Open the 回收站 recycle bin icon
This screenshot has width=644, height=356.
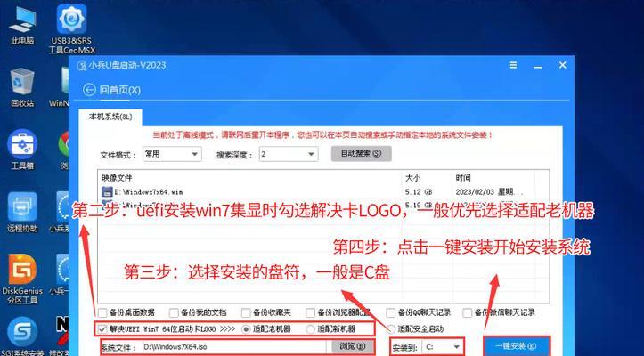point(22,87)
